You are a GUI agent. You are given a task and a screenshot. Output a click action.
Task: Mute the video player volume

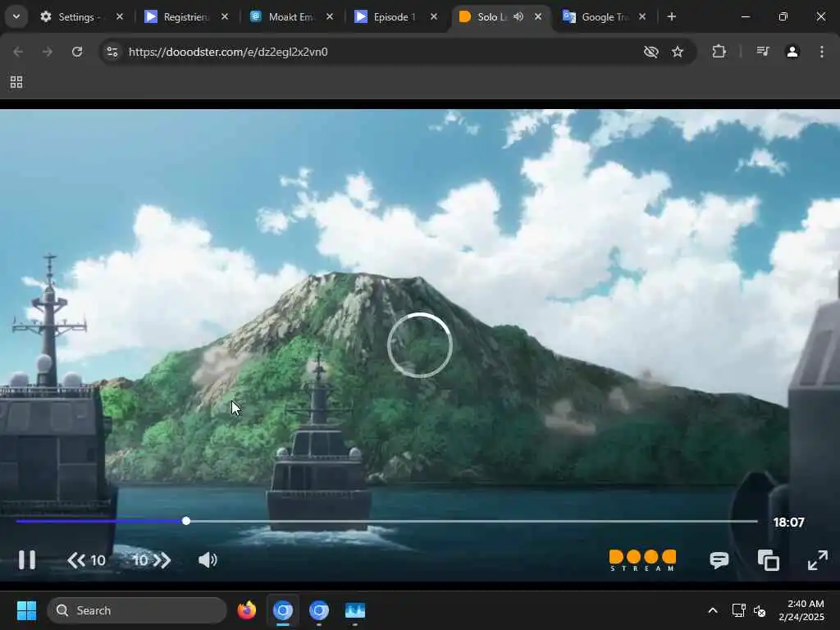click(208, 560)
